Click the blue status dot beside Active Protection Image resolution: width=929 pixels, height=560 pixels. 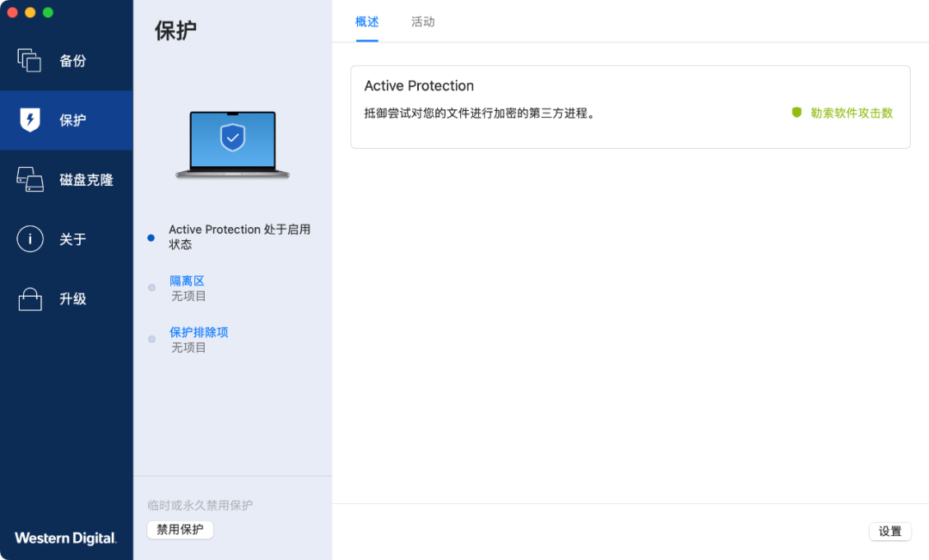pos(151,237)
